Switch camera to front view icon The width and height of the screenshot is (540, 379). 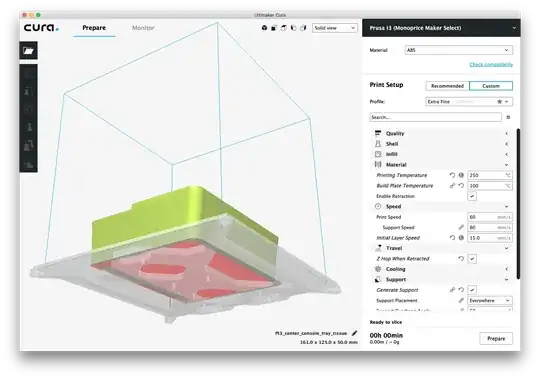click(274, 28)
